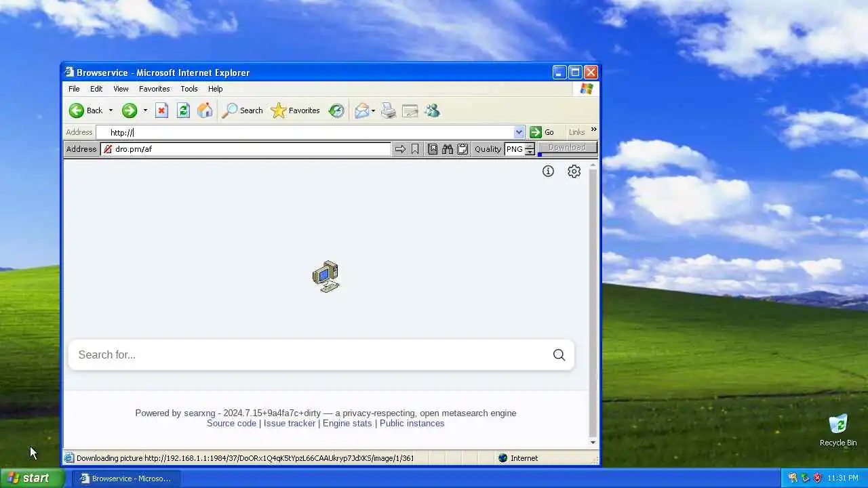Image resolution: width=868 pixels, height=488 pixels.
Task: Click the Links toolbar label
Action: pos(576,132)
